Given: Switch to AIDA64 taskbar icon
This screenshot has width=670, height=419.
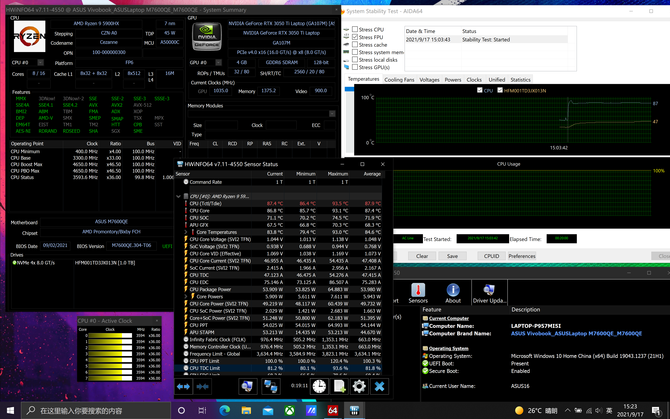Looking at the screenshot, I should pyautogui.click(x=332, y=410).
